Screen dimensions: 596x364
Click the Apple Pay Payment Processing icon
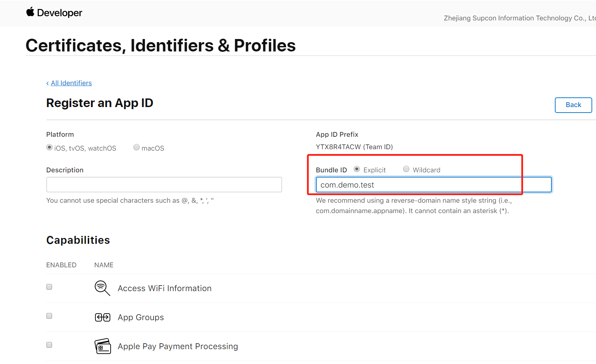103,346
